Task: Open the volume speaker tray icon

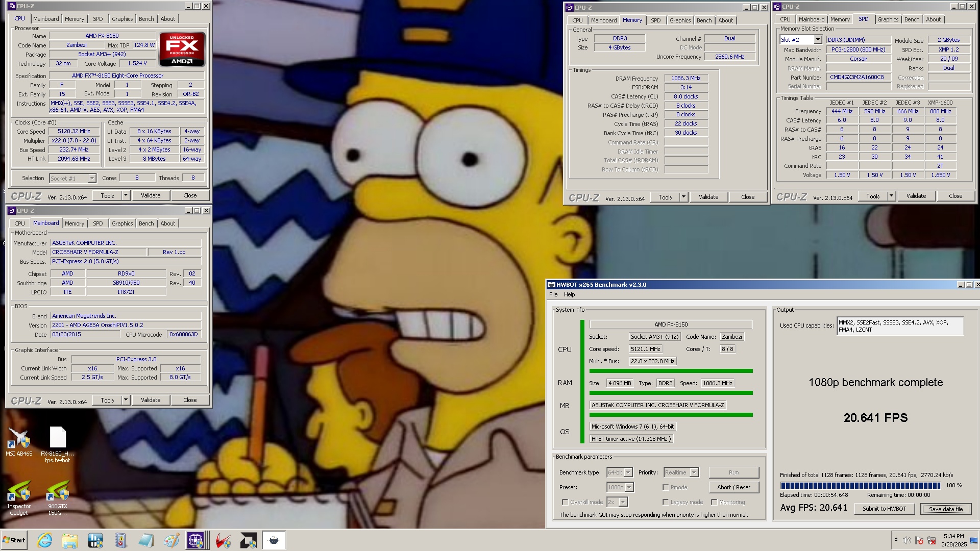Action: pos(907,540)
